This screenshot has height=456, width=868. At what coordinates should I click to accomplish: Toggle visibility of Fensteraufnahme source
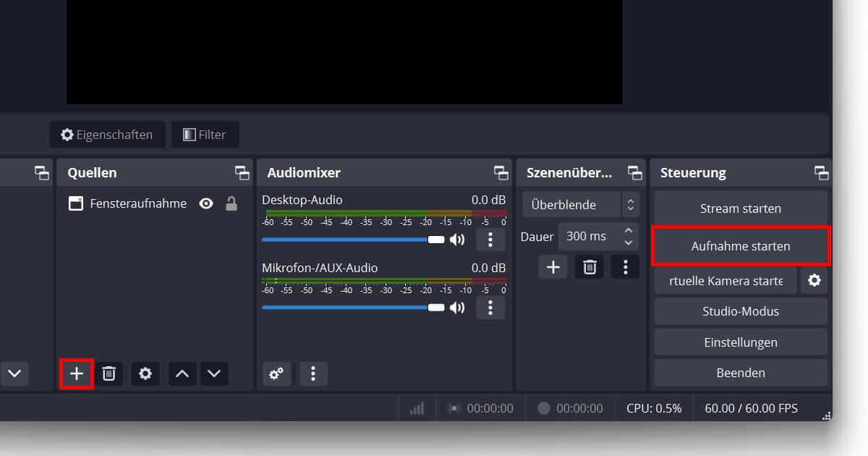click(206, 204)
